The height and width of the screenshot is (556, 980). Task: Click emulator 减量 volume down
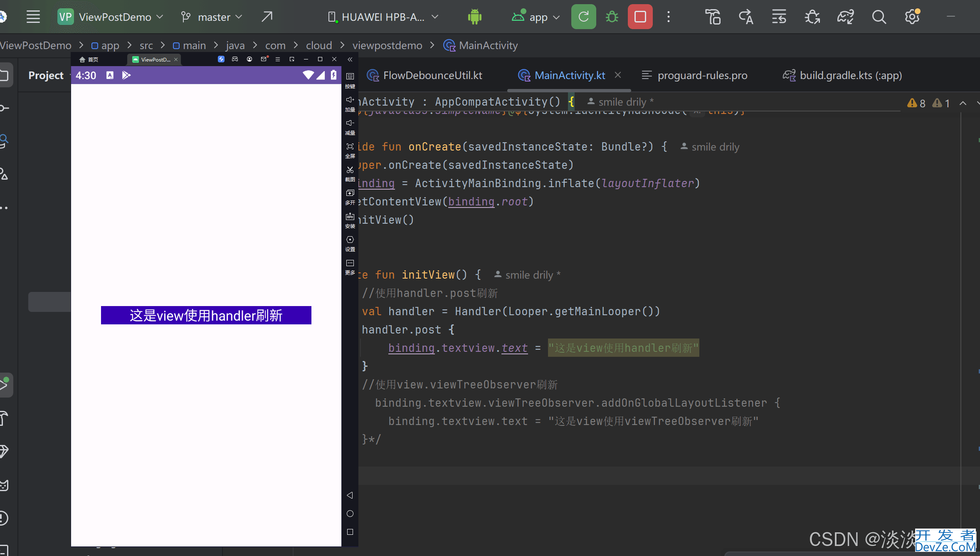[350, 127]
